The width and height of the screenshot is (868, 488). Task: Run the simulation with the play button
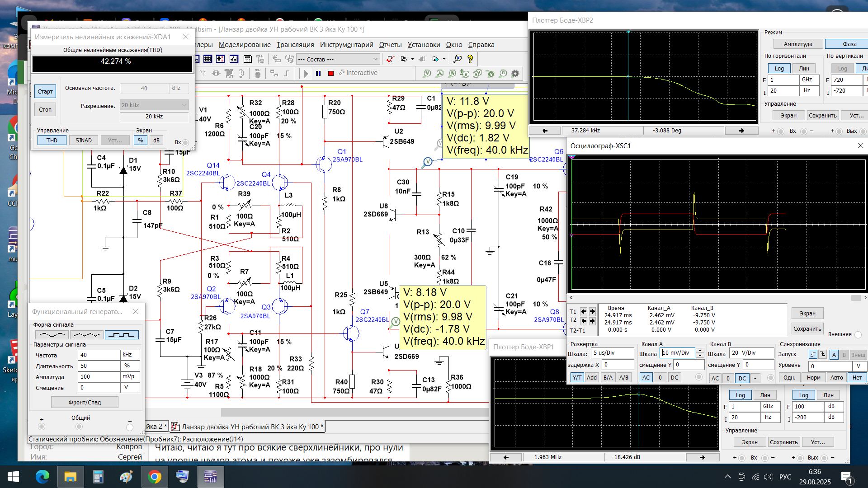coord(306,73)
